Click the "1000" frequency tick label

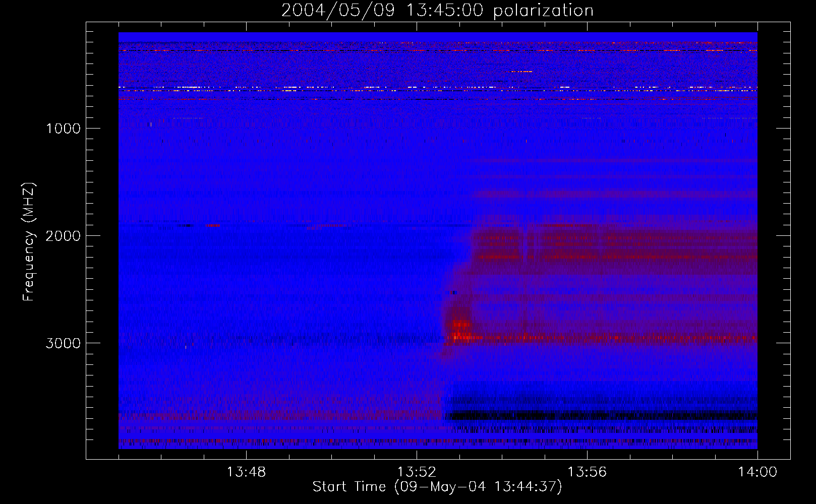(63, 129)
